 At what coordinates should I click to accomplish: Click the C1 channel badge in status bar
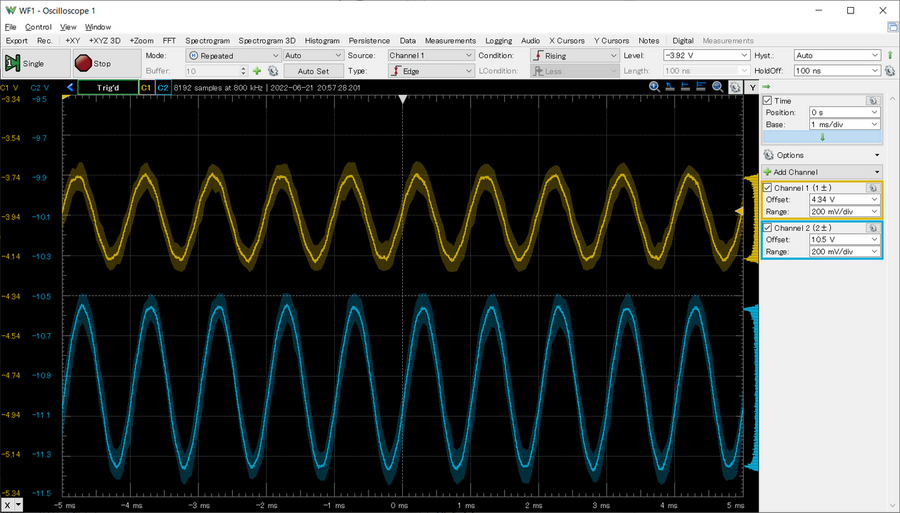coord(146,88)
